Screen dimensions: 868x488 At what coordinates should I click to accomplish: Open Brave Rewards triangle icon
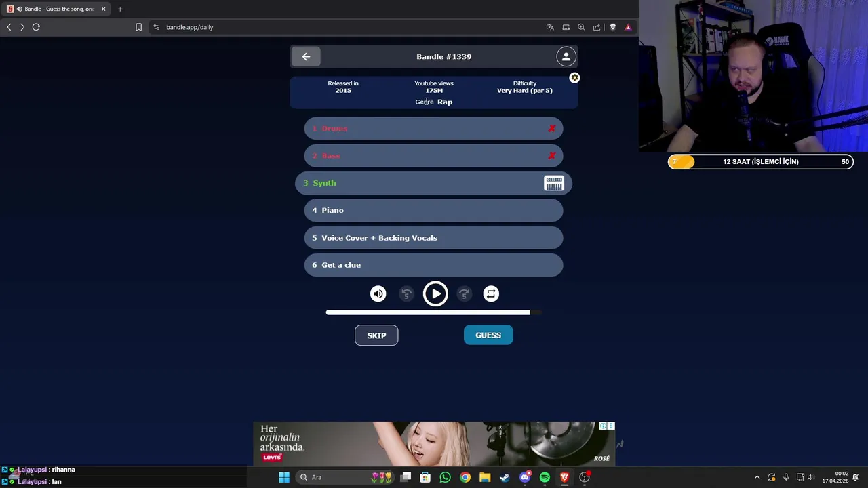coord(628,27)
